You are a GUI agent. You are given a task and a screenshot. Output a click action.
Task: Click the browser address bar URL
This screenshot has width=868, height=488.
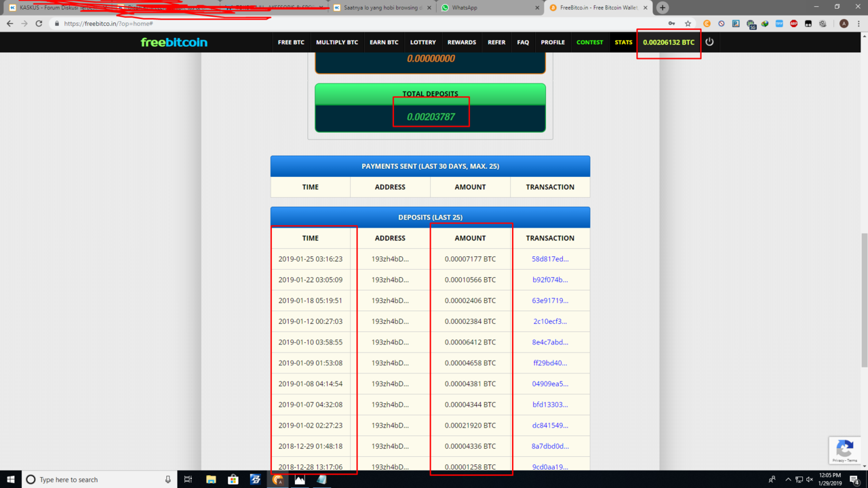click(x=108, y=23)
